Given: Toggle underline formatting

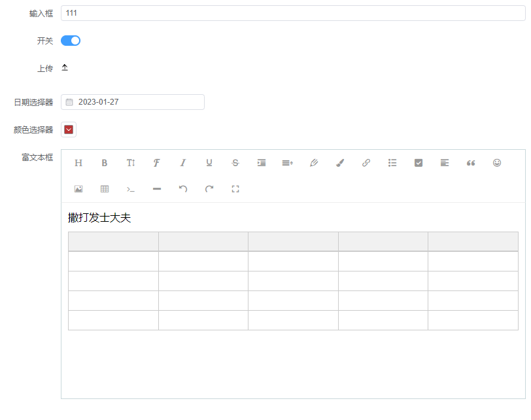Looking at the screenshot, I should pos(209,163).
